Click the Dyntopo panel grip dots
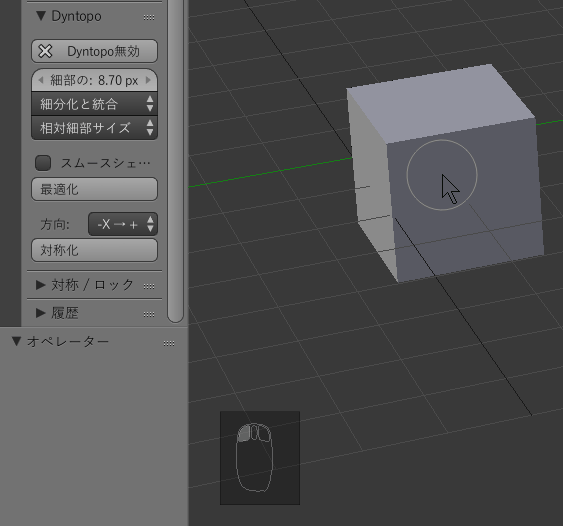 click(x=149, y=17)
